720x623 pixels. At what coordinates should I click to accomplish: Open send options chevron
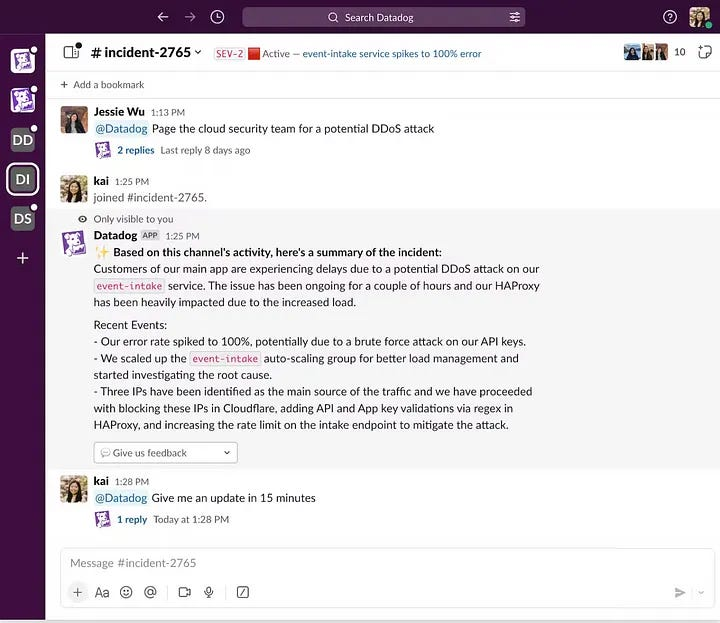pyautogui.click(x=701, y=592)
